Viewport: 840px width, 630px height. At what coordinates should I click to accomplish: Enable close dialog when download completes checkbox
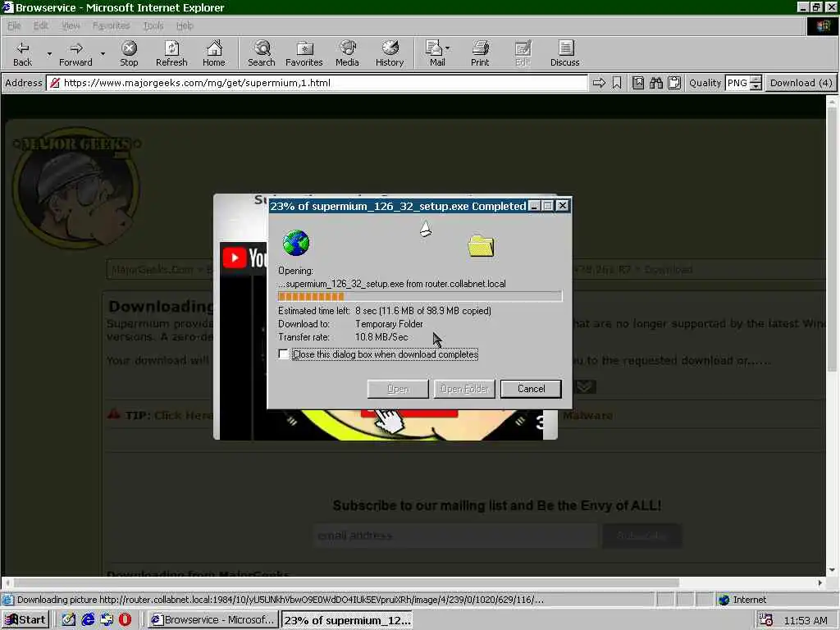(x=283, y=354)
